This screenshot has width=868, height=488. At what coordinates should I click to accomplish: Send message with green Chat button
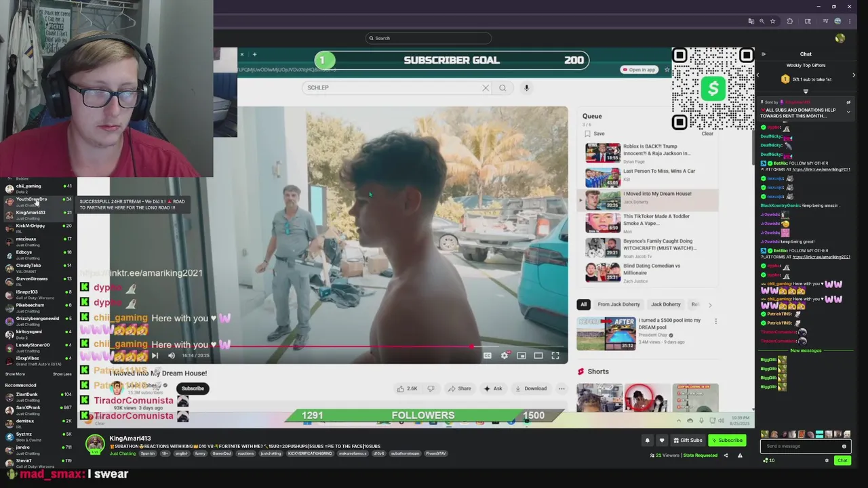click(x=842, y=460)
